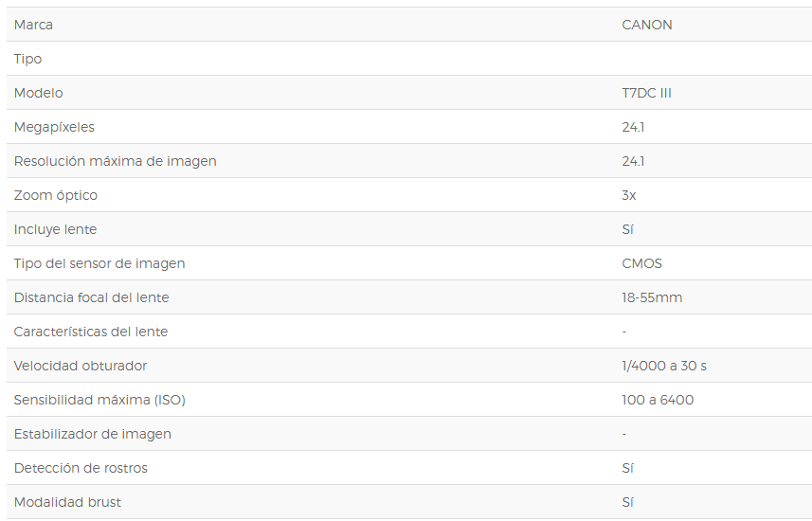Select the Distancia focal del lente label
Viewport: 812px width, 521px height.
click(91, 297)
